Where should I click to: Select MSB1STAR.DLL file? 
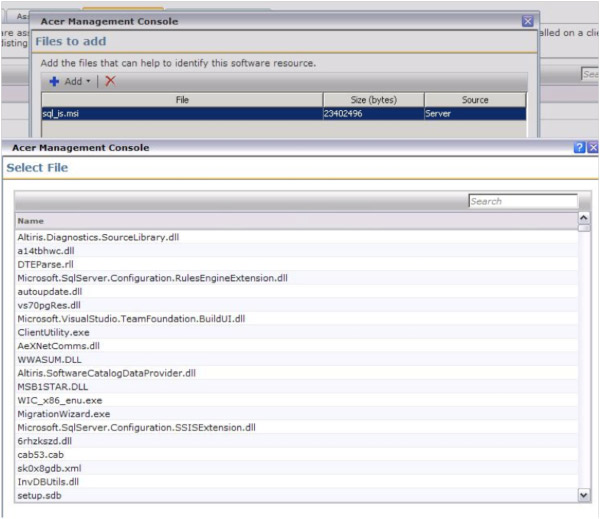[x=297, y=387]
